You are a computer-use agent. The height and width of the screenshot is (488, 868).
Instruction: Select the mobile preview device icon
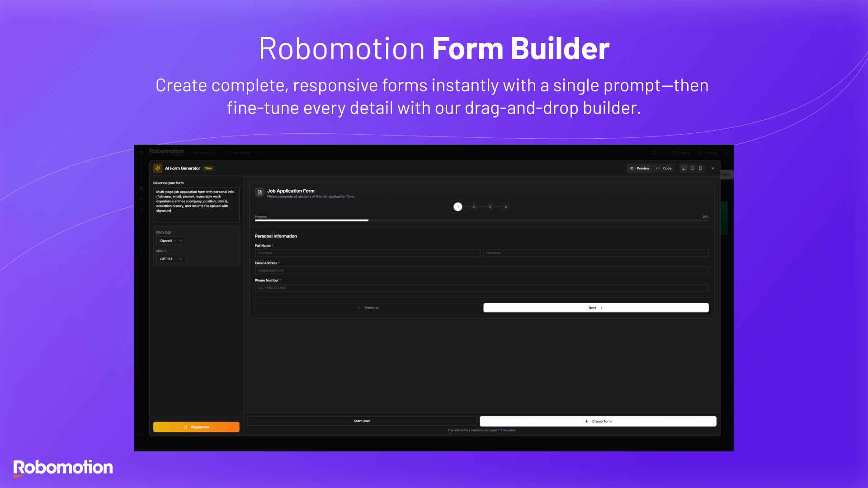coord(700,168)
